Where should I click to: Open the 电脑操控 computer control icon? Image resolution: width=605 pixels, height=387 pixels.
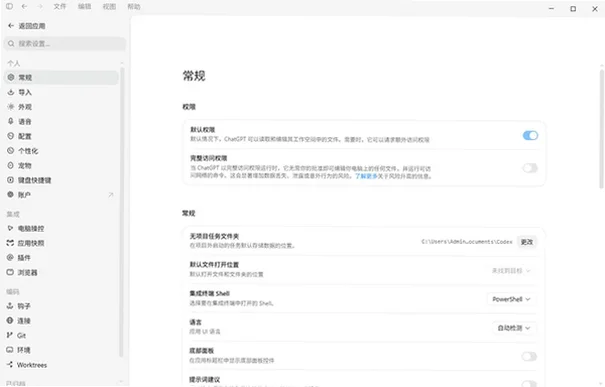[x=10, y=228]
